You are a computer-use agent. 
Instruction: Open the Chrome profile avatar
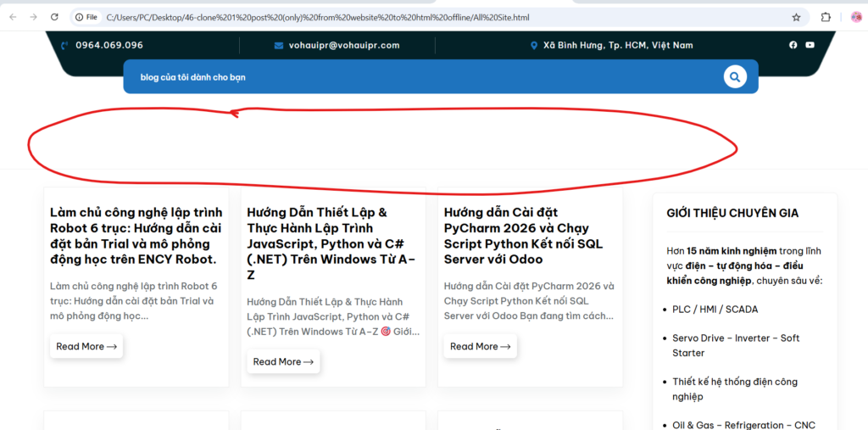856,17
